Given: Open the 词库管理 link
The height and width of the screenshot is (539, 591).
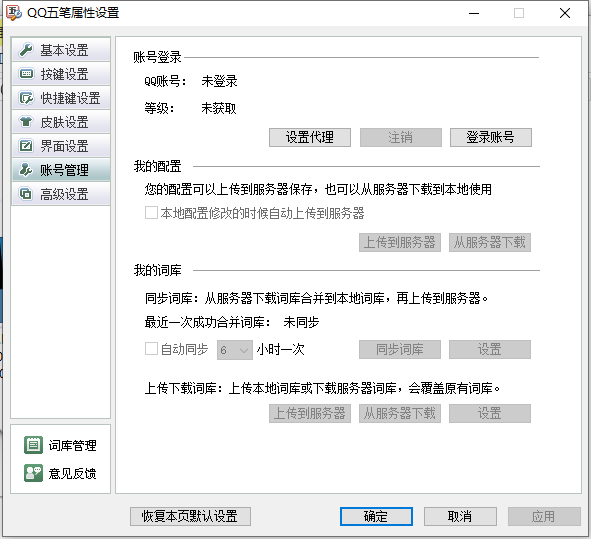Looking at the screenshot, I should (60, 445).
